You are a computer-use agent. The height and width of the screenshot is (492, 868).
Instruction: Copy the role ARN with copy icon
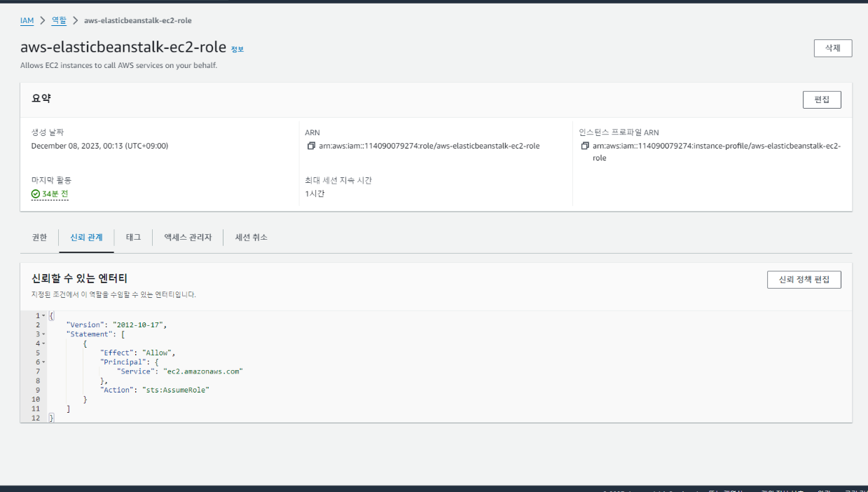click(311, 146)
